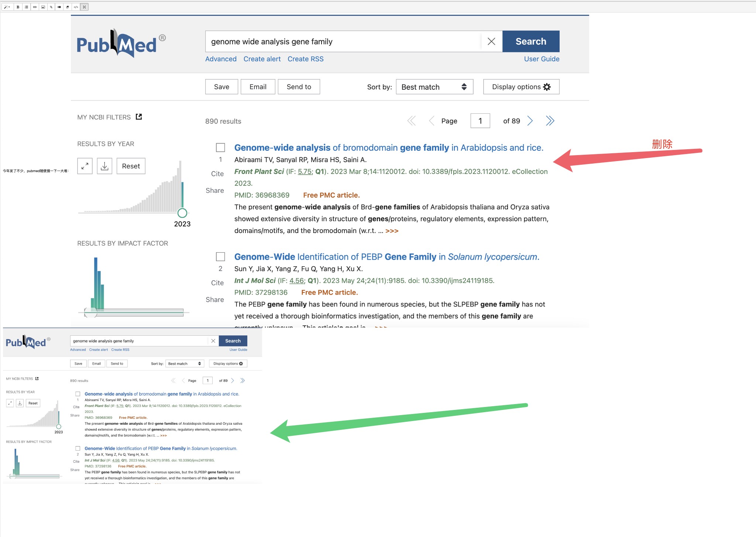Download the year chart data in the smaller PubMed page

pyautogui.click(x=20, y=403)
